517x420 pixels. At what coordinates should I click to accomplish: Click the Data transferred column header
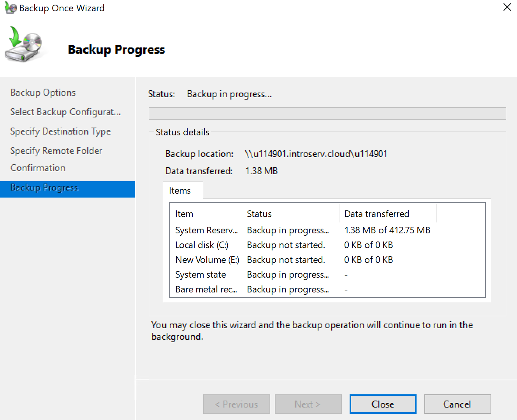376,213
